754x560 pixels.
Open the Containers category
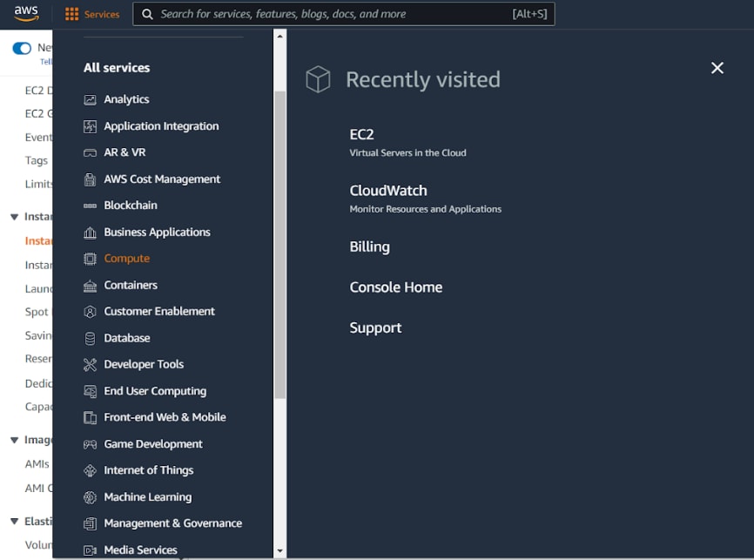[x=131, y=286]
